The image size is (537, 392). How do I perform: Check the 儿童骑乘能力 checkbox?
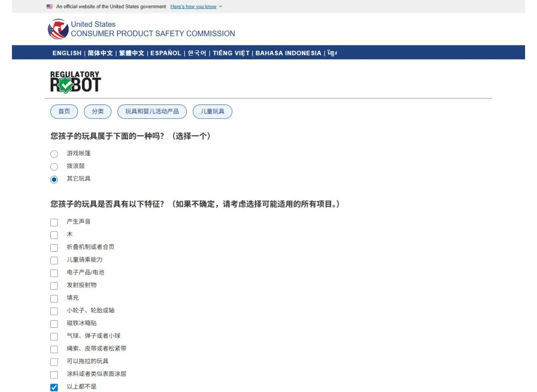coord(54,260)
